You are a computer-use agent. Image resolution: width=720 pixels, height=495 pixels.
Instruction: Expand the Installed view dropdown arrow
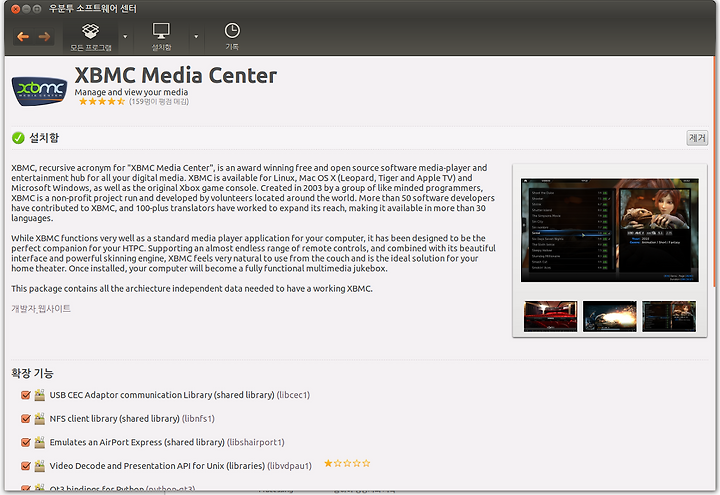point(196,37)
